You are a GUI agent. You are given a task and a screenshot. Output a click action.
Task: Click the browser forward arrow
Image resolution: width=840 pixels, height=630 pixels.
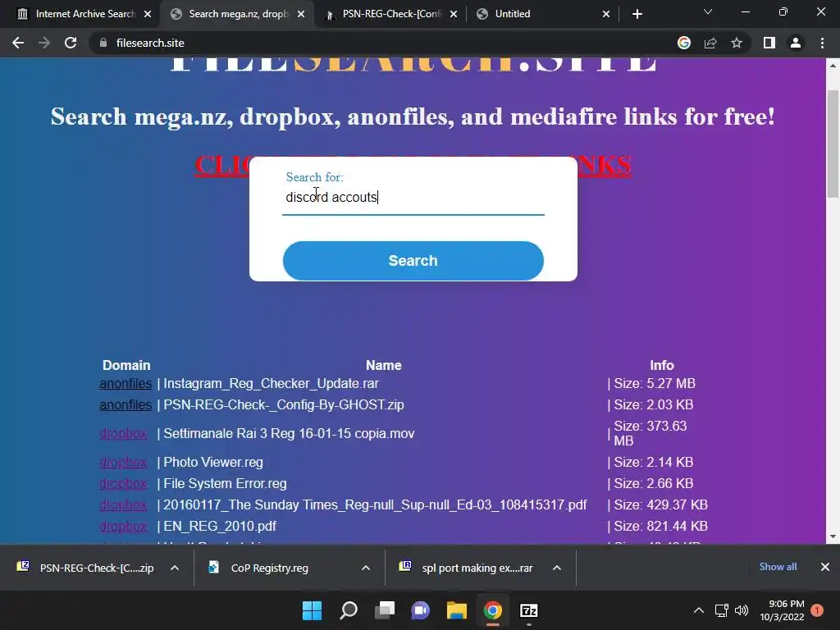click(x=44, y=43)
